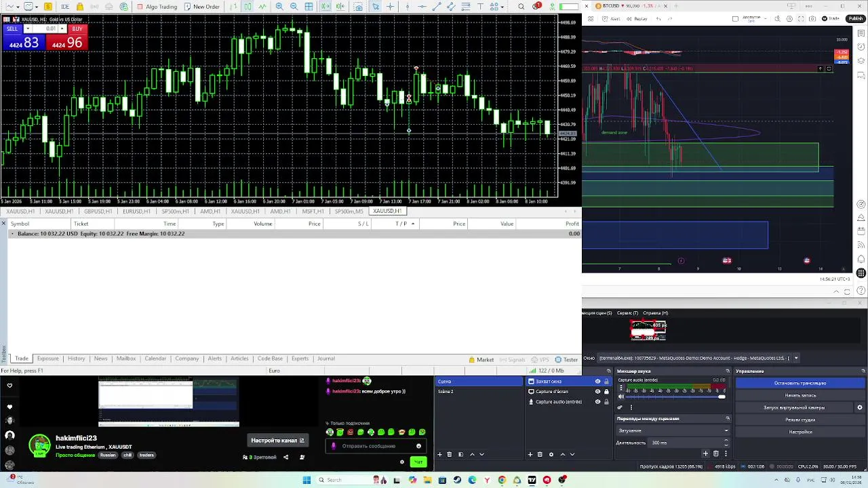The image size is (868, 488).
Task: Toggle visibility of Capture audio (entrée) source
Action: 597,402
